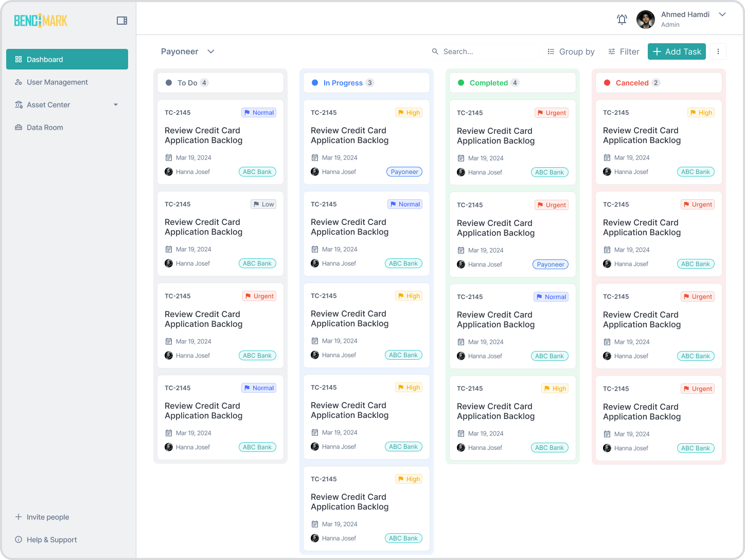Collapse the sidebar panel icon

click(122, 21)
